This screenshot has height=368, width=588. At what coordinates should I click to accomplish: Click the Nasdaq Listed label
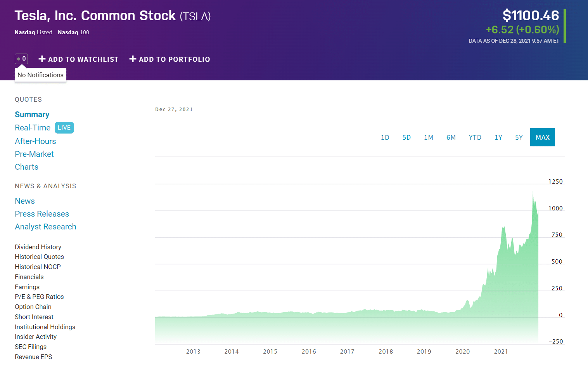[33, 32]
